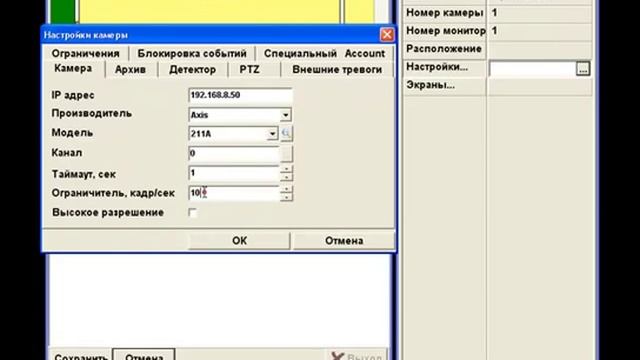Click Отмена in the camera settings dialog

click(x=344, y=240)
